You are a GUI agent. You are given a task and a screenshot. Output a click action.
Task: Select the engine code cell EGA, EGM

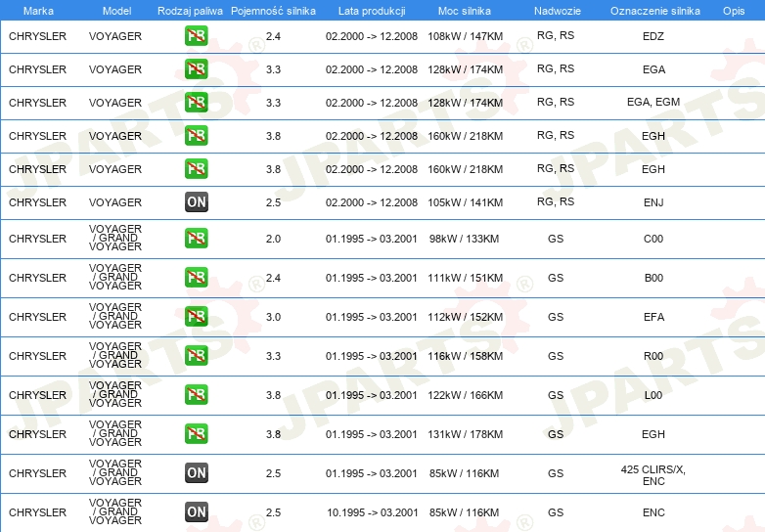(x=653, y=102)
